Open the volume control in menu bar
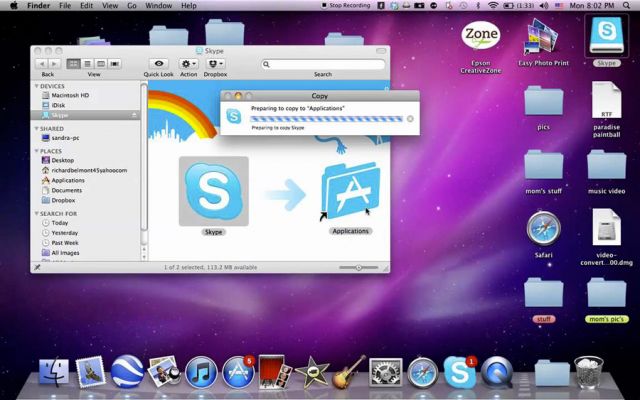The width and height of the screenshot is (640, 400). point(544,5)
